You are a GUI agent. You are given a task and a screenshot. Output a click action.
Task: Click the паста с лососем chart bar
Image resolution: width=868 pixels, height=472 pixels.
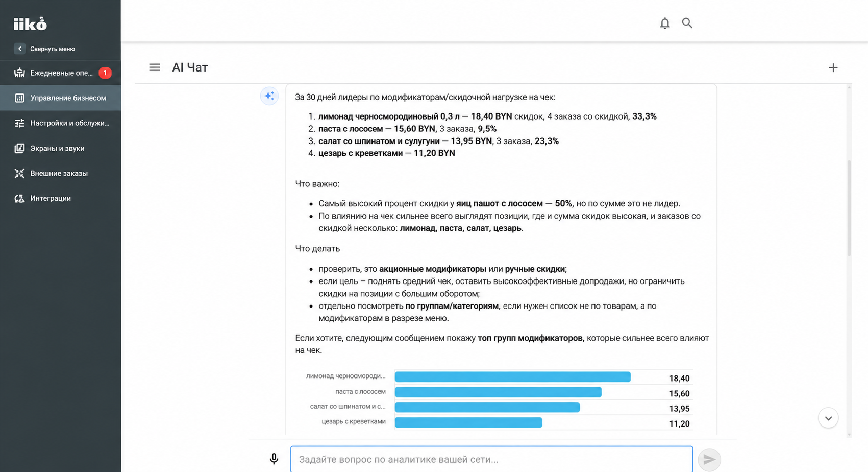498,392
